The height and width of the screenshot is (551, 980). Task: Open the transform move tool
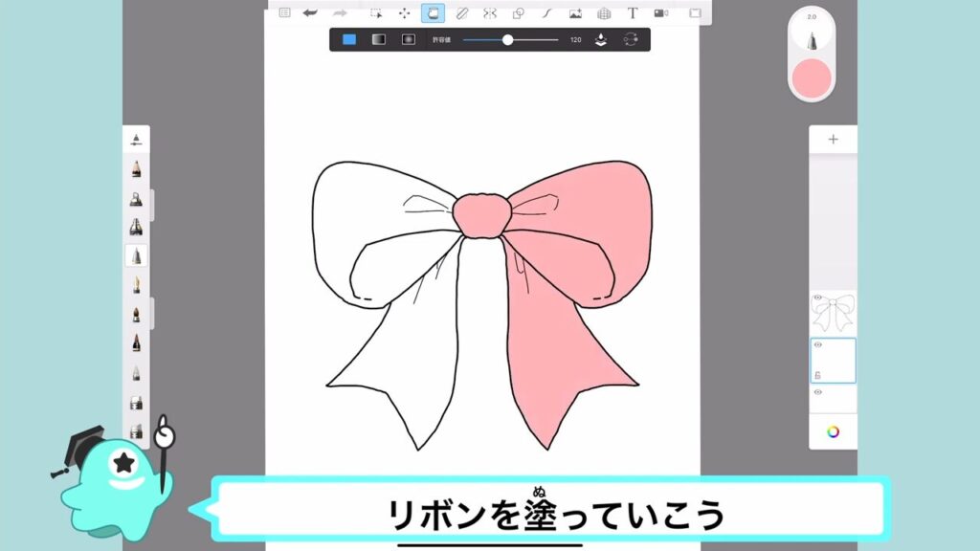[404, 13]
